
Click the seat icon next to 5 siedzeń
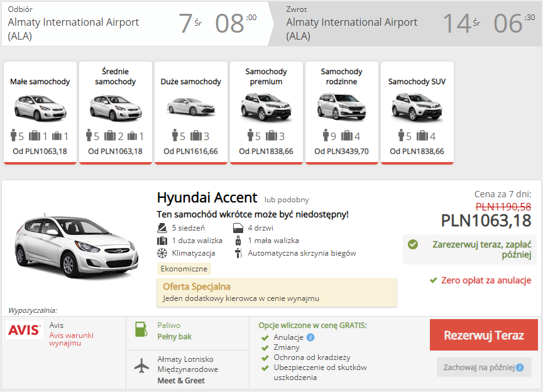click(162, 228)
